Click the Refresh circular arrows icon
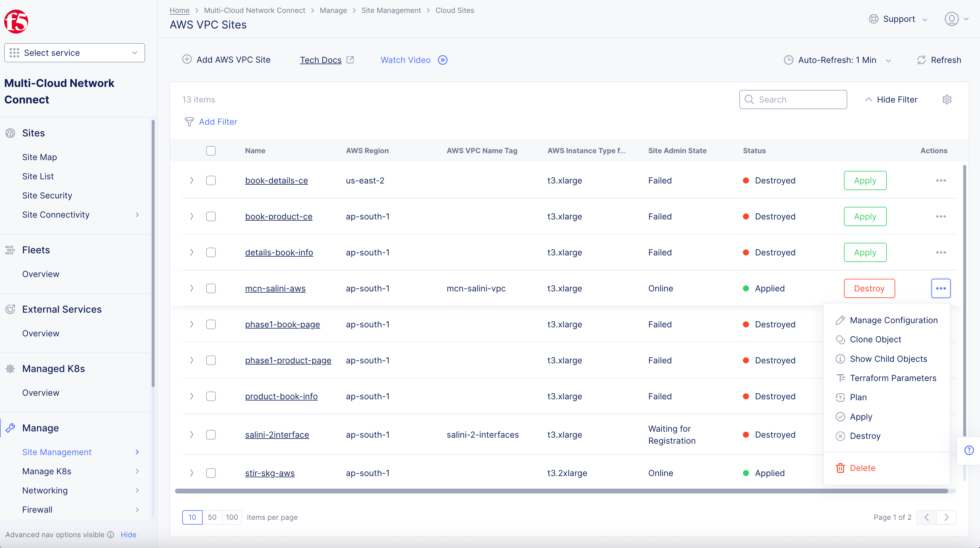Viewport: 980px width, 548px height. (x=921, y=60)
